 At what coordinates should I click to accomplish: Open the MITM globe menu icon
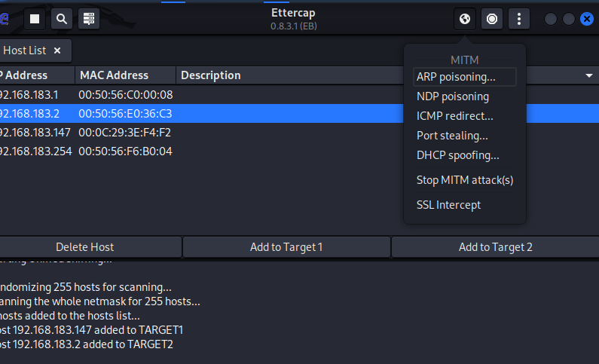click(x=465, y=19)
